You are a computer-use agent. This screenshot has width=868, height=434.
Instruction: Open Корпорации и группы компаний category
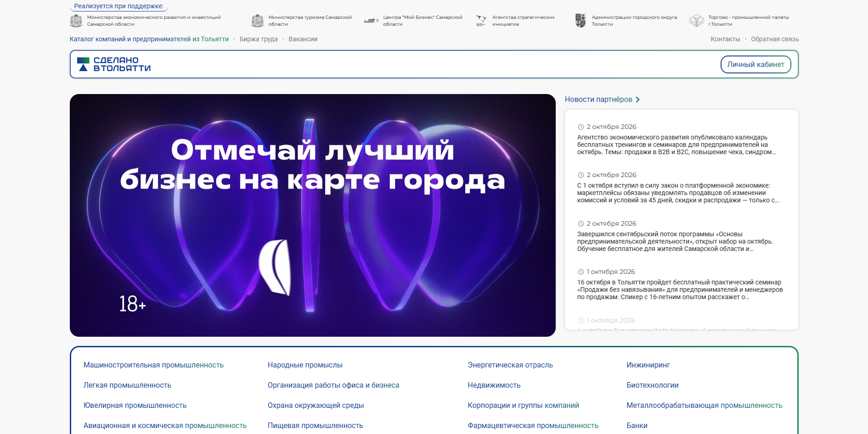[x=523, y=406]
